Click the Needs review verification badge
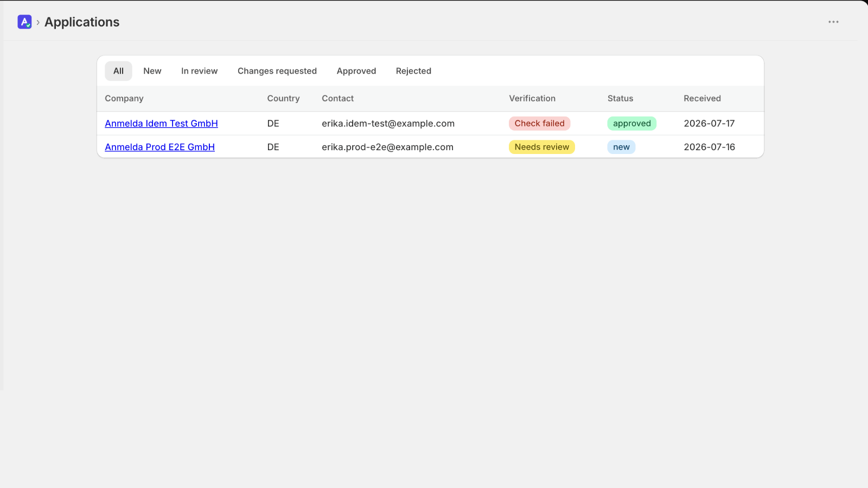868x488 pixels. tap(541, 147)
